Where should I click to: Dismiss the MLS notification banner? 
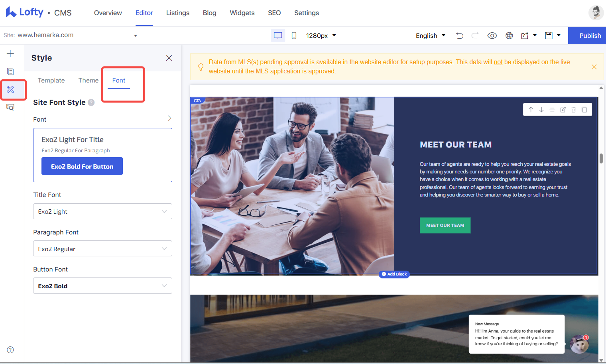tap(594, 67)
